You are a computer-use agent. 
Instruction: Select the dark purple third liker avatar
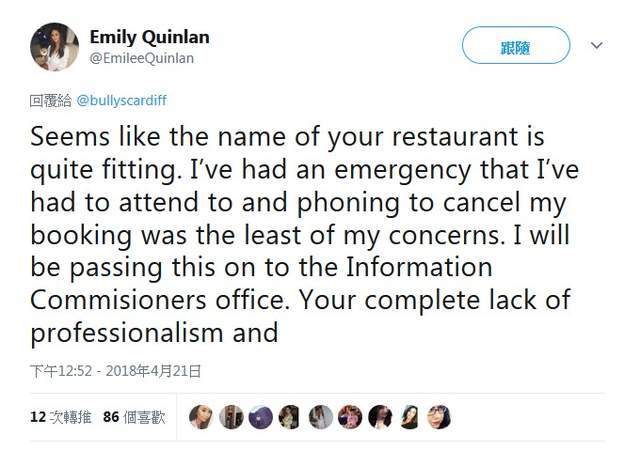(260, 417)
